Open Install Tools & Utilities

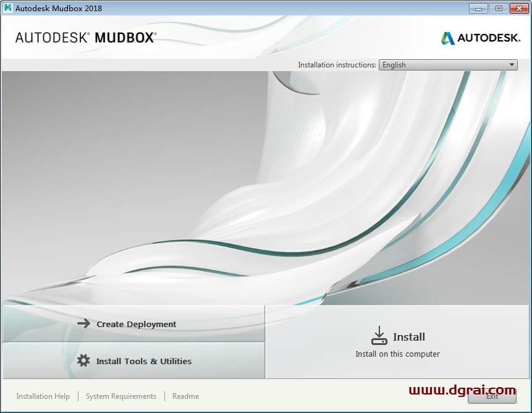coord(133,360)
